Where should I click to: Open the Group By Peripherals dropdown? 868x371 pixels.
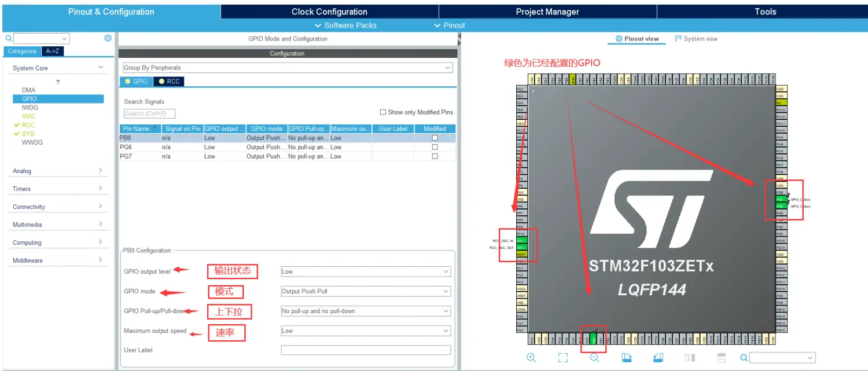point(288,68)
